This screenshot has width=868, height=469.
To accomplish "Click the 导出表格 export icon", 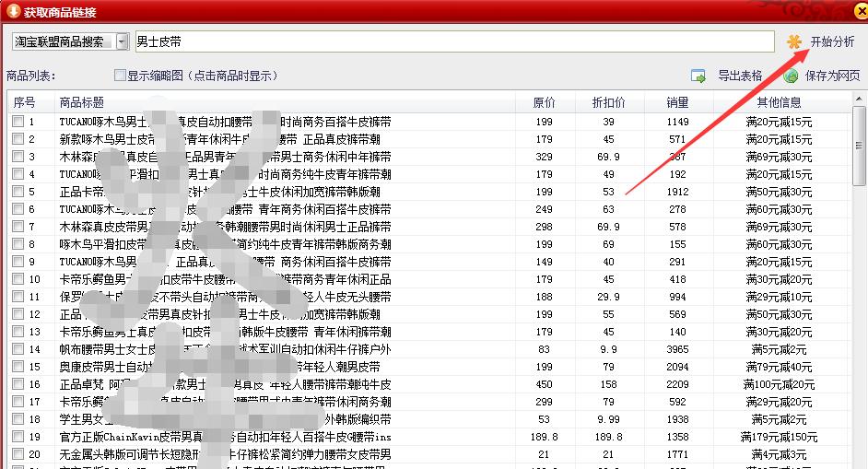I will [698, 76].
